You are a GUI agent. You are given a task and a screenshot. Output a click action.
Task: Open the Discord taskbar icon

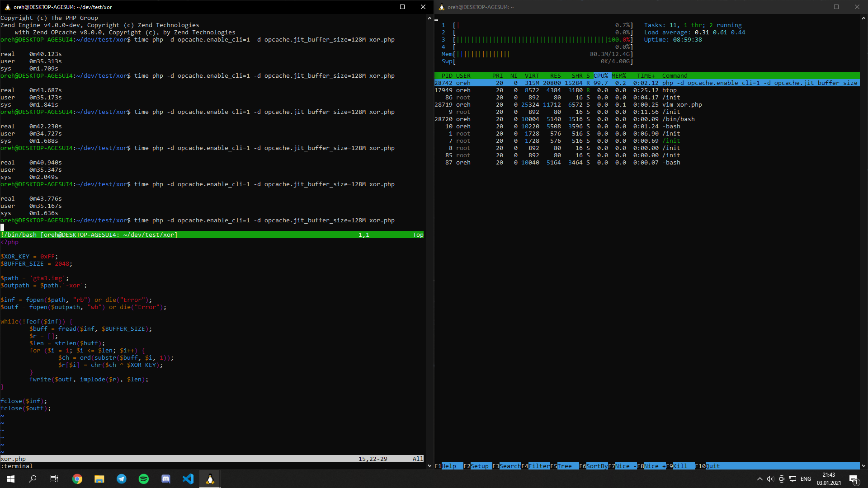[x=166, y=479]
